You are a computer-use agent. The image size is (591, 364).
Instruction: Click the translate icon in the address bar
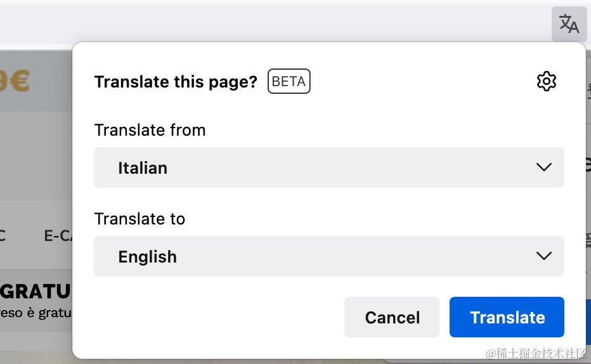tap(569, 25)
